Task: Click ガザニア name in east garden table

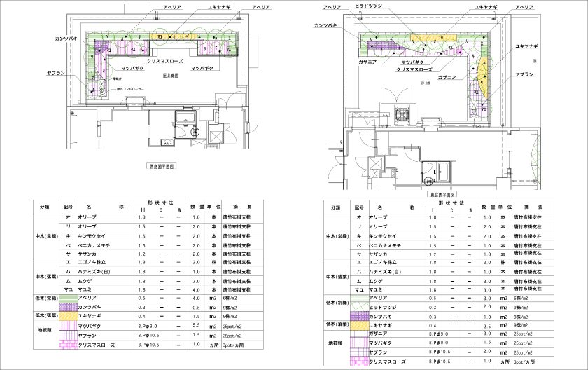Action: (379, 334)
